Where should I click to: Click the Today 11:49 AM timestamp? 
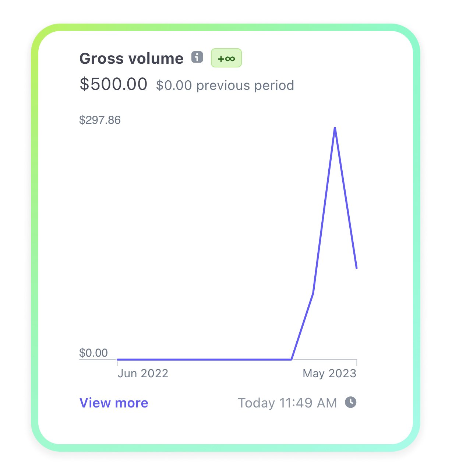(287, 403)
